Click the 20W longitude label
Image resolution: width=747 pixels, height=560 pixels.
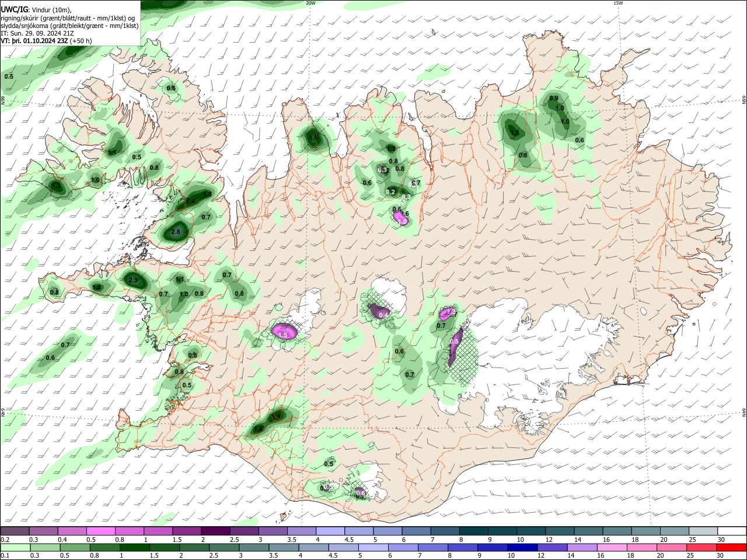(x=310, y=3)
